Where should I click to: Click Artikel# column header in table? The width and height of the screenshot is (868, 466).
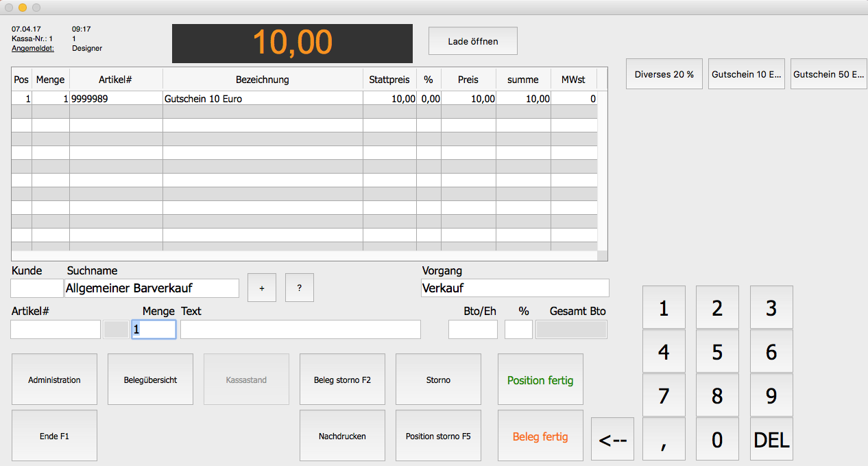tap(116, 80)
